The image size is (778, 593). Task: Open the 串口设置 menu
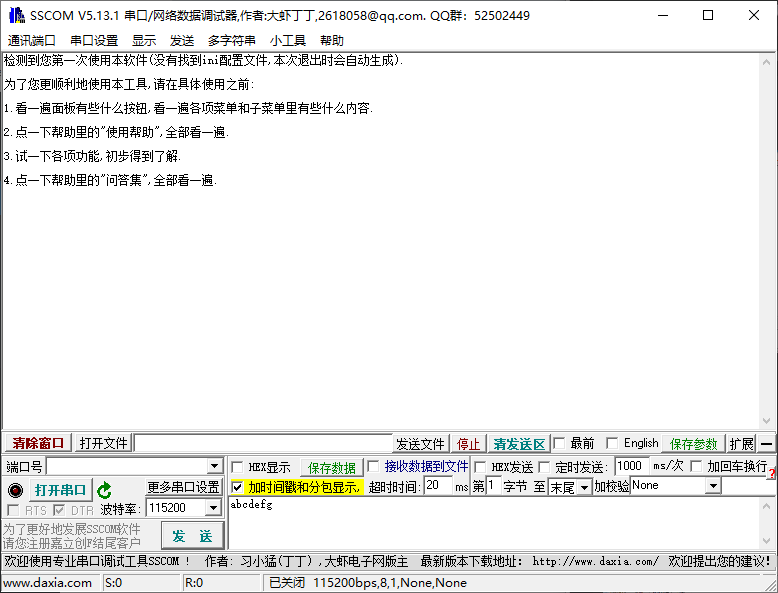click(94, 40)
